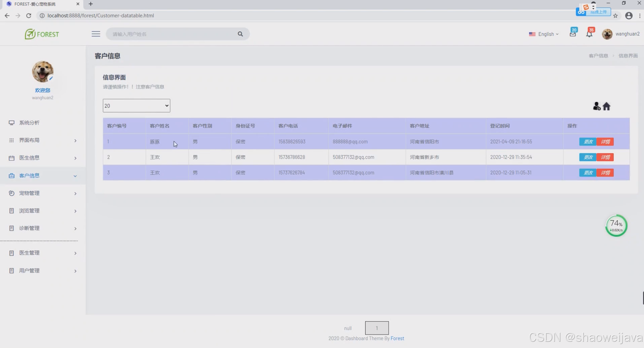Image resolution: width=644 pixels, height=348 pixels.
Task: Open the page size dropdown showing 20
Action: pyautogui.click(x=136, y=106)
